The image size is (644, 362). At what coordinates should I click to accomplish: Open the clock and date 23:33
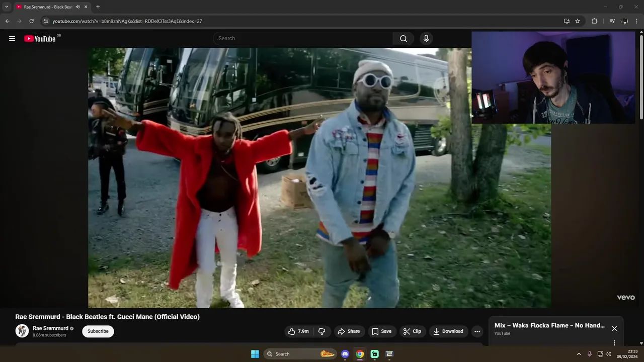coord(627,354)
